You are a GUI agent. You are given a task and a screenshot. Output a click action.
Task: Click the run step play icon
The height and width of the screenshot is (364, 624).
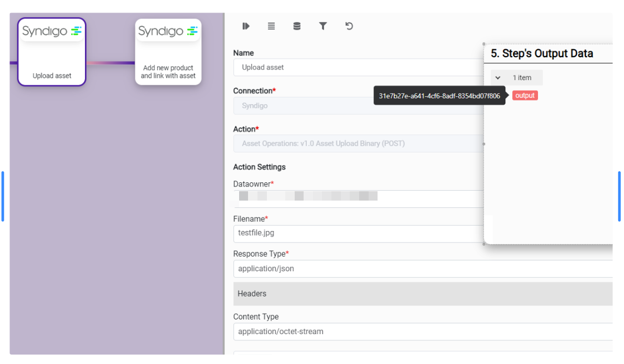246,26
